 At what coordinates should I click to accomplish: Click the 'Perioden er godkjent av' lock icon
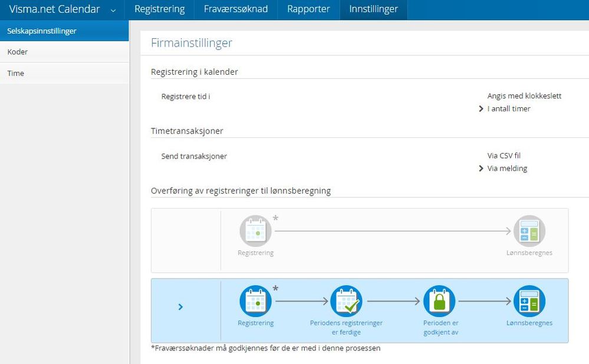tap(439, 301)
